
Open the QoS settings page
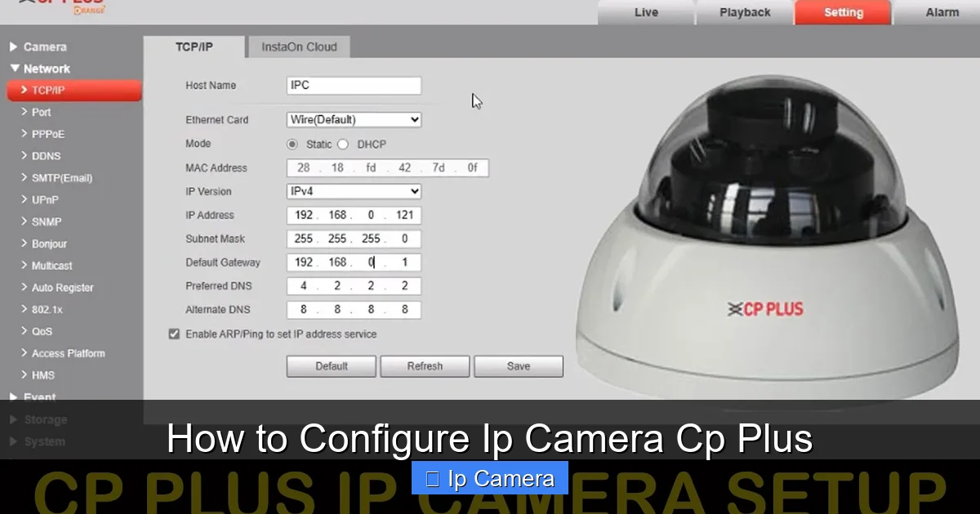pyautogui.click(x=42, y=332)
